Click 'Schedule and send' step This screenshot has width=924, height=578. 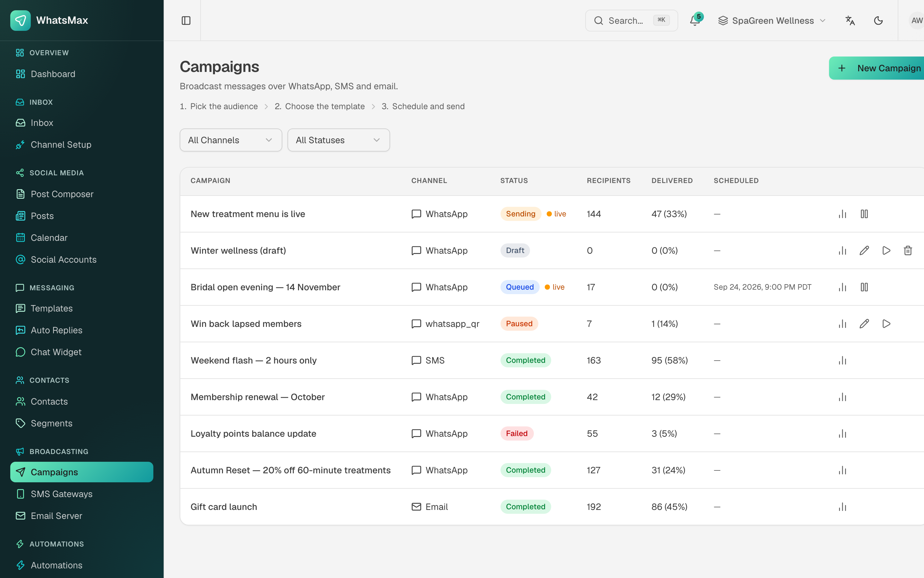tap(428, 106)
